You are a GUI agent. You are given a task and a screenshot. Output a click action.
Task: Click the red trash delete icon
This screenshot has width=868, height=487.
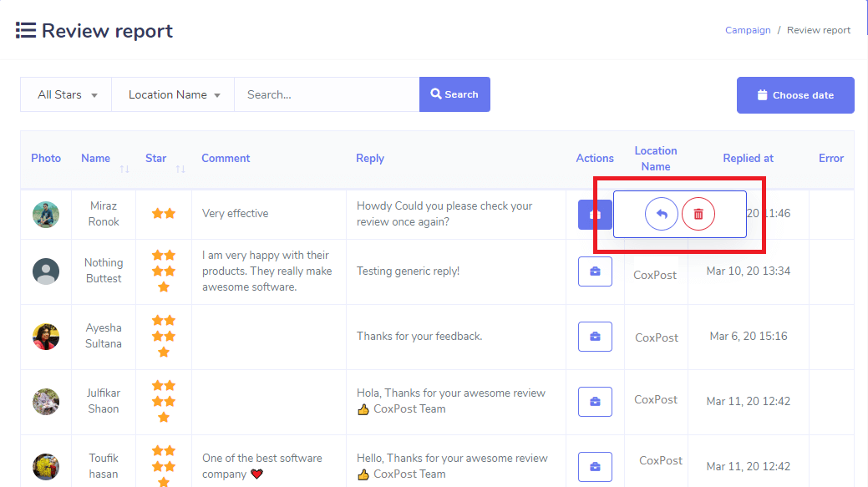pyautogui.click(x=698, y=215)
